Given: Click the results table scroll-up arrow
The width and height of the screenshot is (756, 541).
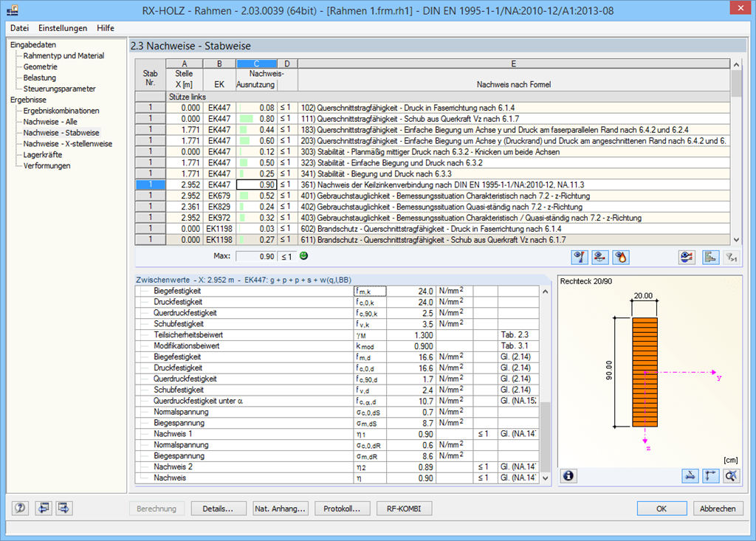Looking at the screenshot, I should click(x=736, y=64).
